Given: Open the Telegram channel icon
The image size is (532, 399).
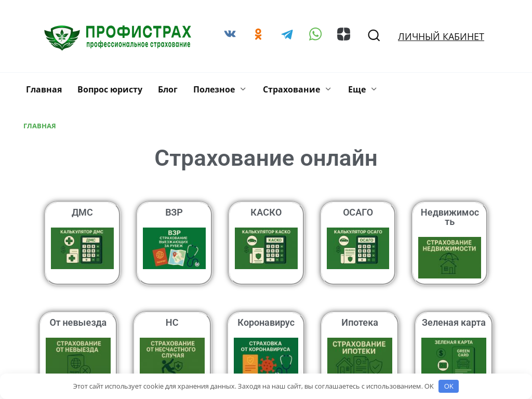Looking at the screenshot, I should [287, 34].
